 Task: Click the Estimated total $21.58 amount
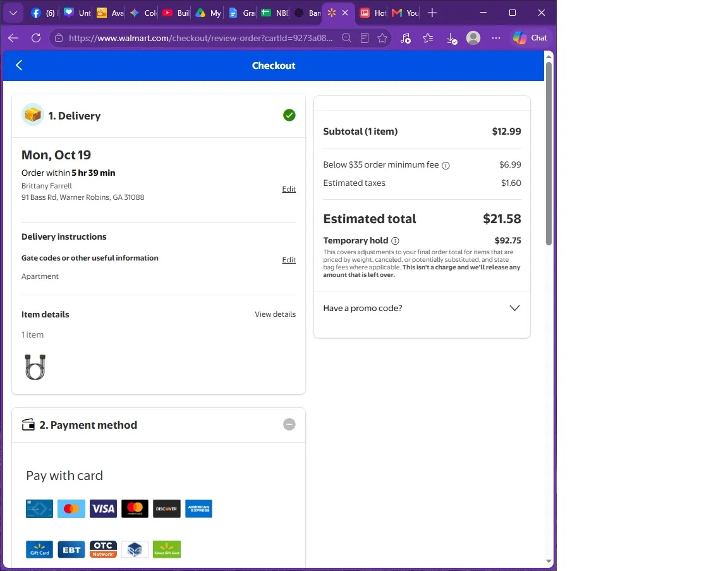click(x=502, y=219)
